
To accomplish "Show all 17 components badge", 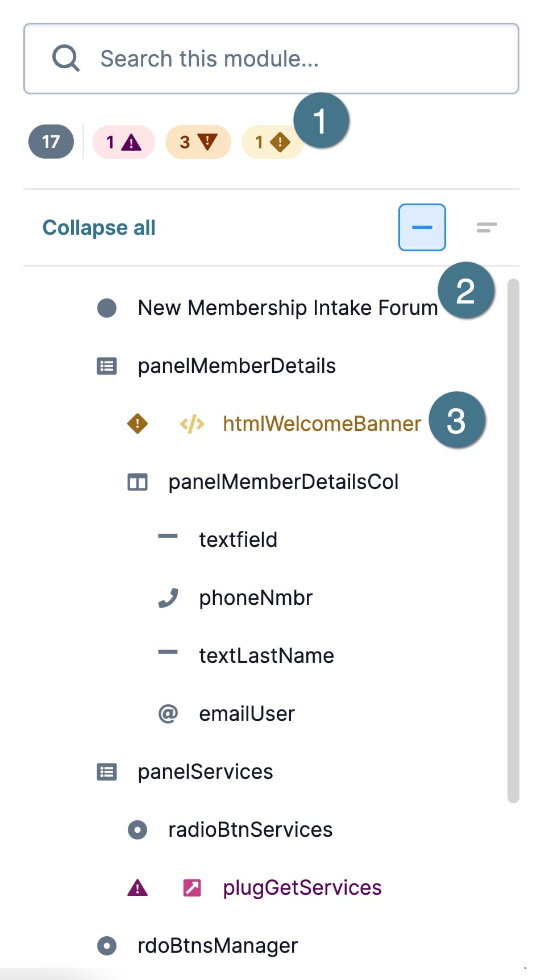I will pos(51,142).
